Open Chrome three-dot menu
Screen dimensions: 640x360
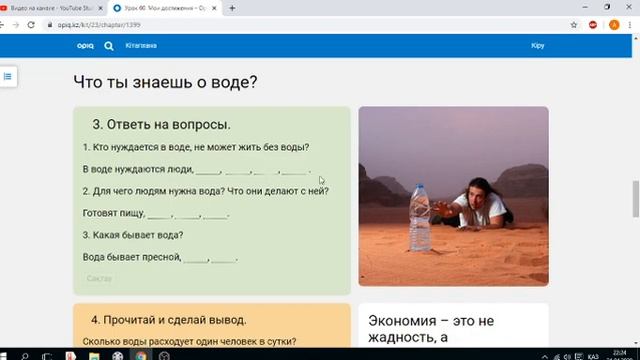point(630,25)
